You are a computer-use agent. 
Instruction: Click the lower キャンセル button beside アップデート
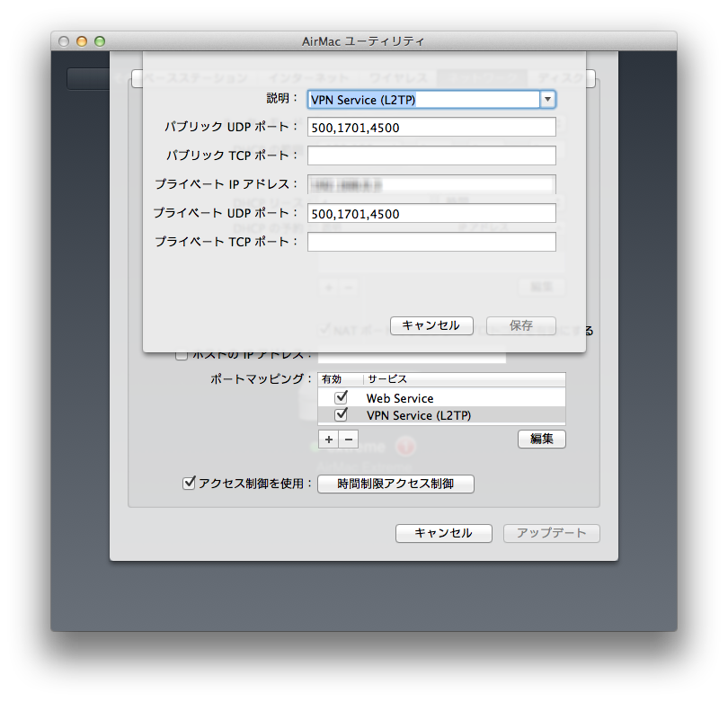point(443,533)
